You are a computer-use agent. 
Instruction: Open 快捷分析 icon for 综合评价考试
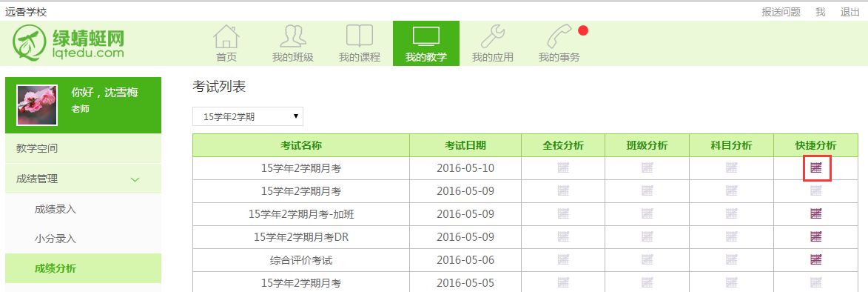click(x=816, y=260)
